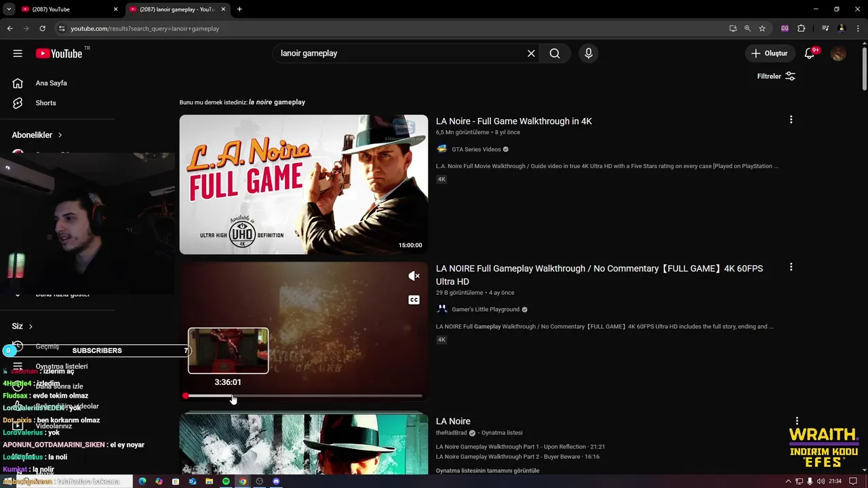Click the volume speaker tray icon
Screen dimensions: 868x488
(x=821, y=481)
